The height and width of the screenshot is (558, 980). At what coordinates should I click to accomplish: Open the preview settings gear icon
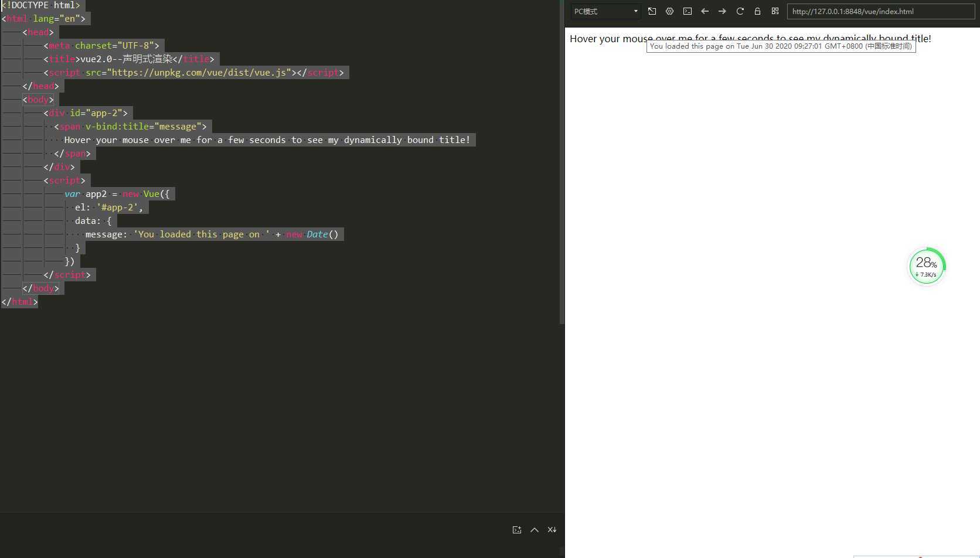pyautogui.click(x=669, y=11)
